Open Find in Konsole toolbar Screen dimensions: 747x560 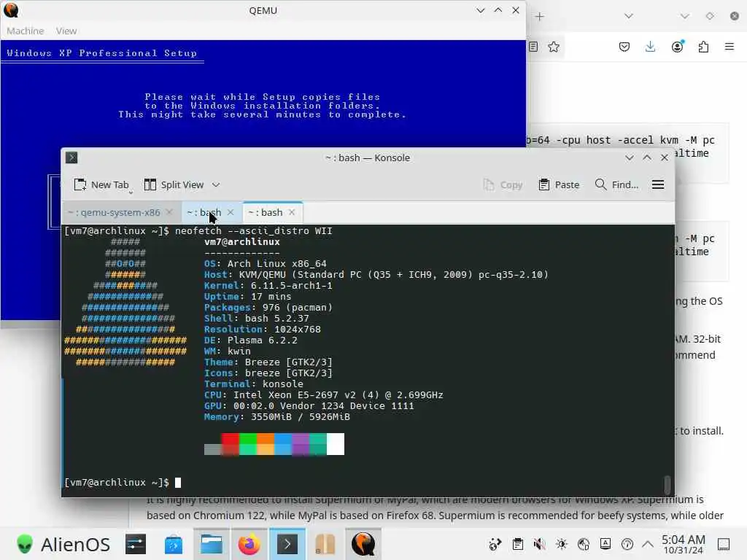pos(616,184)
